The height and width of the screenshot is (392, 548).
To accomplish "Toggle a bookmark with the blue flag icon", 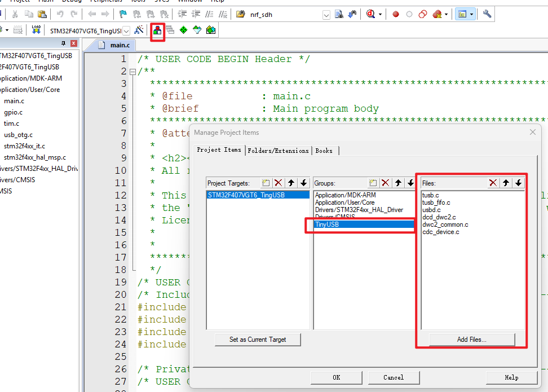I will [123, 14].
